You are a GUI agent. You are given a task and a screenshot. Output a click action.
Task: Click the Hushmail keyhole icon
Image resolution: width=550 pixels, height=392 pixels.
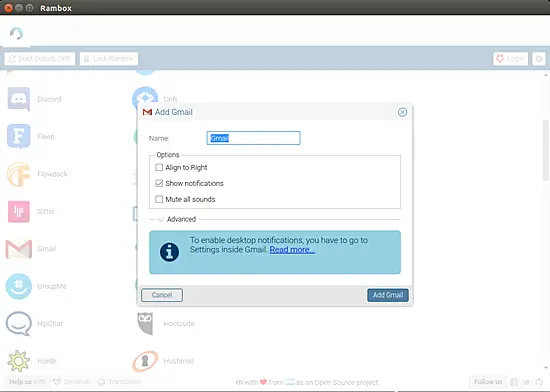point(145,361)
